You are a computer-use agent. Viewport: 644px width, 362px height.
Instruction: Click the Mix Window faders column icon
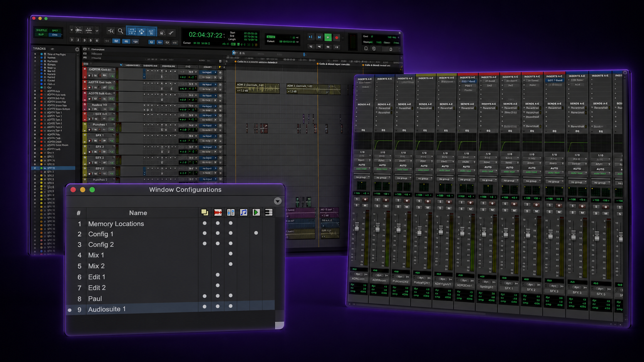point(230,212)
